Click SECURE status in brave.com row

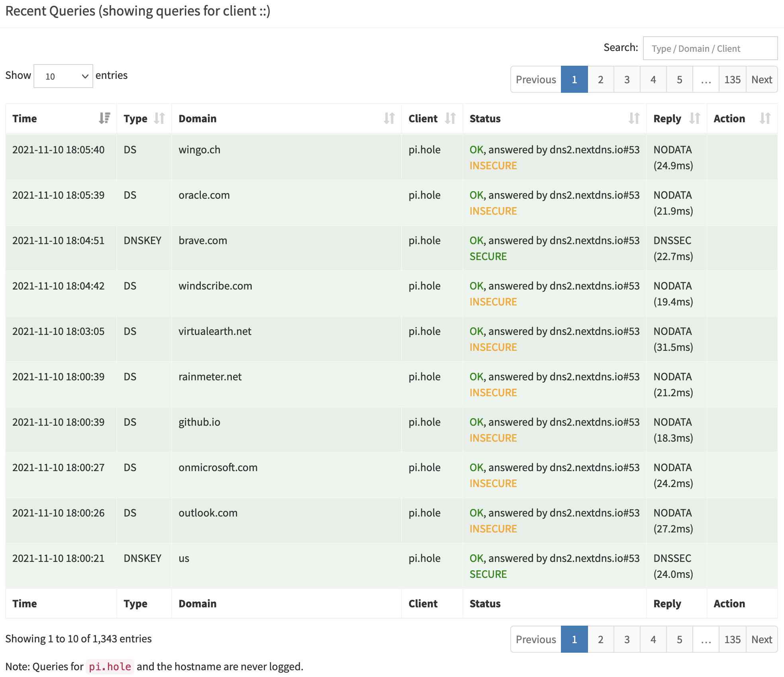(488, 256)
